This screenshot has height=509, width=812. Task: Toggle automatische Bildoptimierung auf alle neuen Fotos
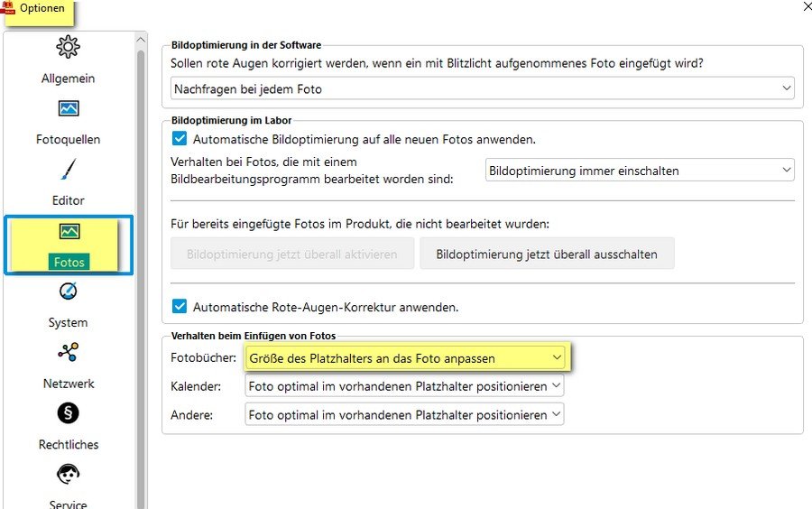pyautogui.click(x=179, y=139)
